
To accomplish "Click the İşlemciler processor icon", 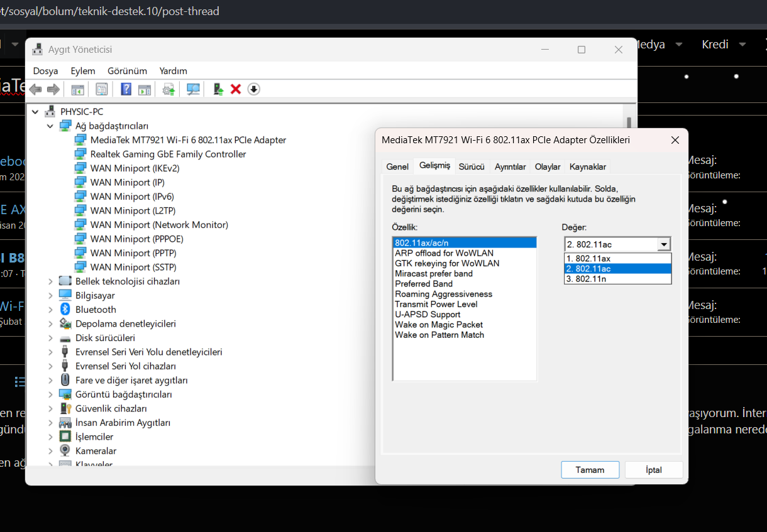I will [x=65, y=437].
